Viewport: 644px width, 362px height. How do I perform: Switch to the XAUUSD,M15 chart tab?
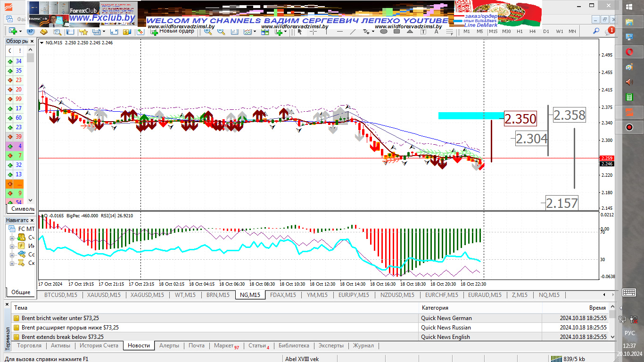coord(104,295)
